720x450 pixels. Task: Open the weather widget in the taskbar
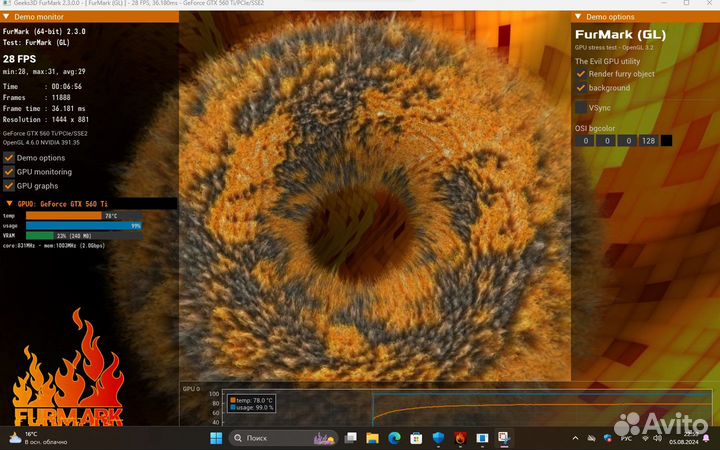coord(30,438)
